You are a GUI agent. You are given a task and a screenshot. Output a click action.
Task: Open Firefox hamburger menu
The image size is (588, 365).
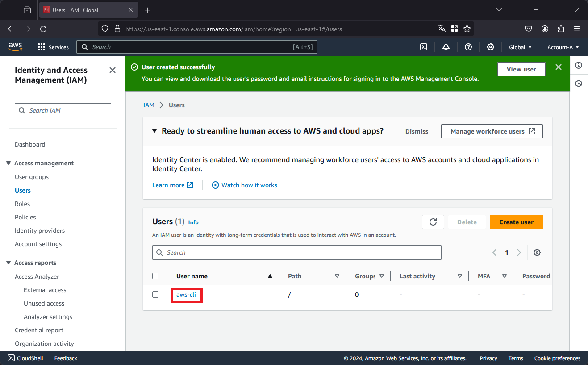tap(577, 29)
